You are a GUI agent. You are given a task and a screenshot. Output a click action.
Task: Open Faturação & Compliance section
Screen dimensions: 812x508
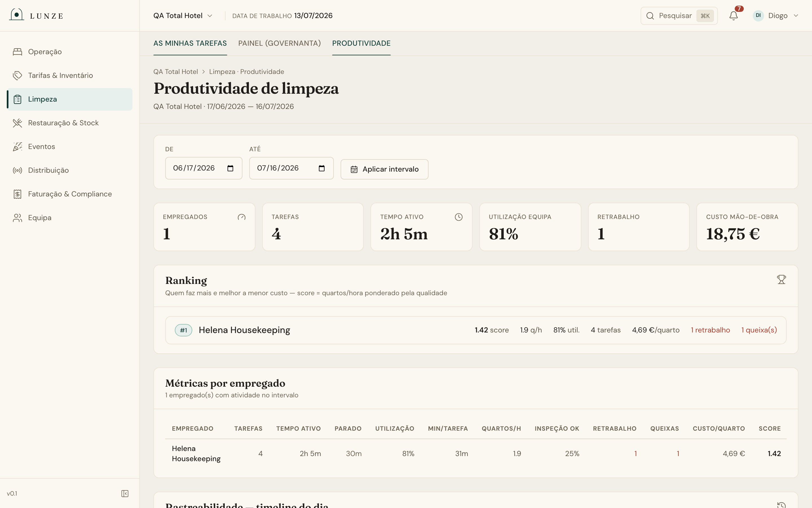pyautogui.click(x=69, y=194)
